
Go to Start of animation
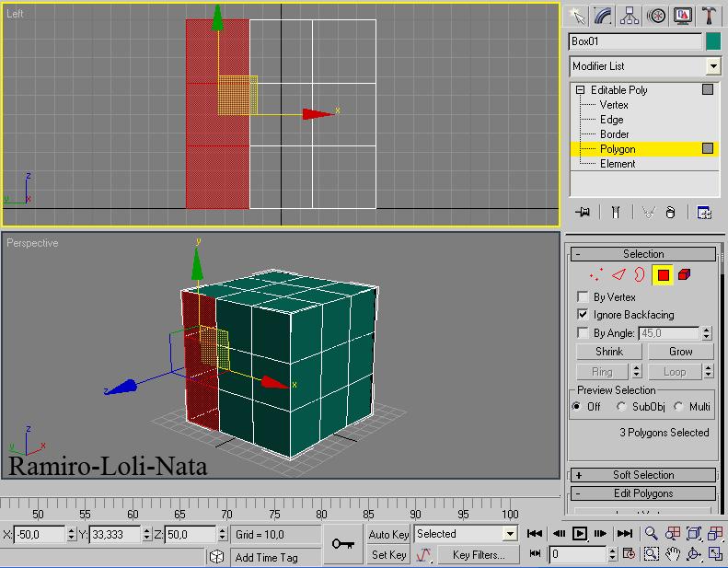click(x=535, y=534)
